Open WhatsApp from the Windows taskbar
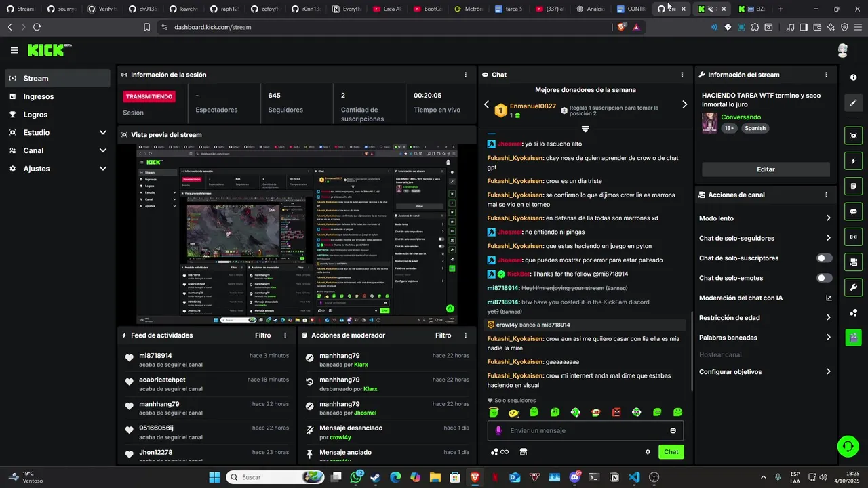Image resolution: width=868 pixels, height=488 pixels. click(357, 477)
